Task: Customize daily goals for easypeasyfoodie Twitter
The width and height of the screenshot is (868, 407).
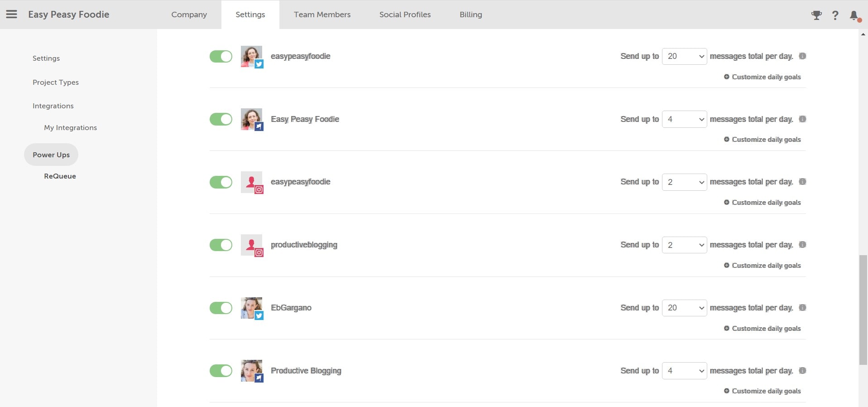Action: click(x=762, y=77)
